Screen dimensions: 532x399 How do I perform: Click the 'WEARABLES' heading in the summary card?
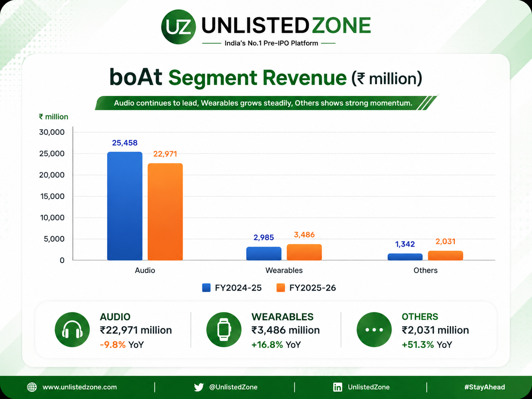point(283,317)
